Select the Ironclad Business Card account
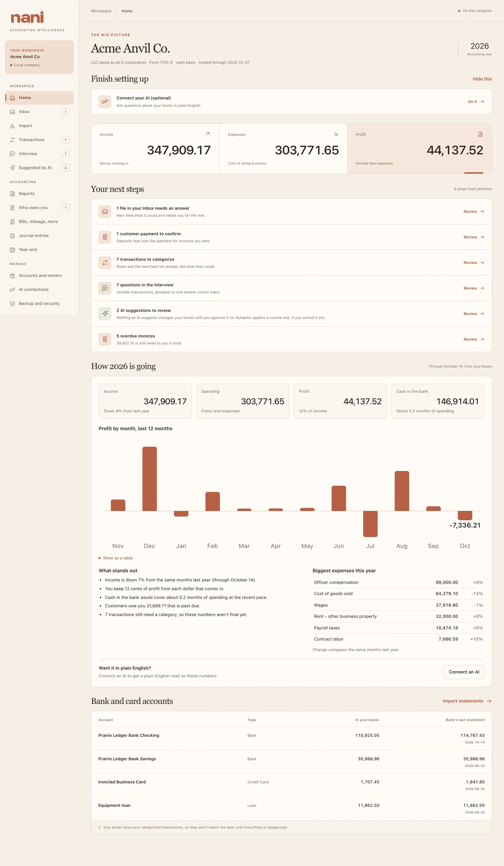This screenshot has width=504, height=866. (x=291, y=785)
